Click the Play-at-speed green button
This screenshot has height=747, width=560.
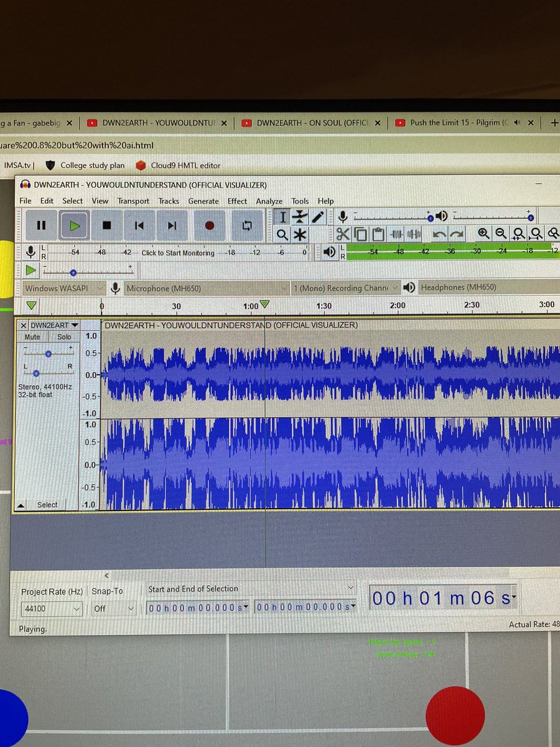click(32, 271)
